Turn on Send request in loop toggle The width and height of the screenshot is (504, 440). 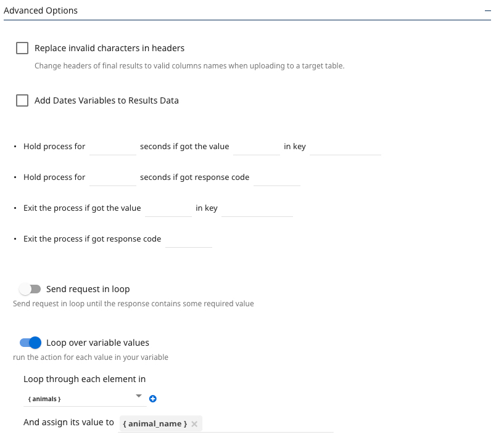[30, 289]
